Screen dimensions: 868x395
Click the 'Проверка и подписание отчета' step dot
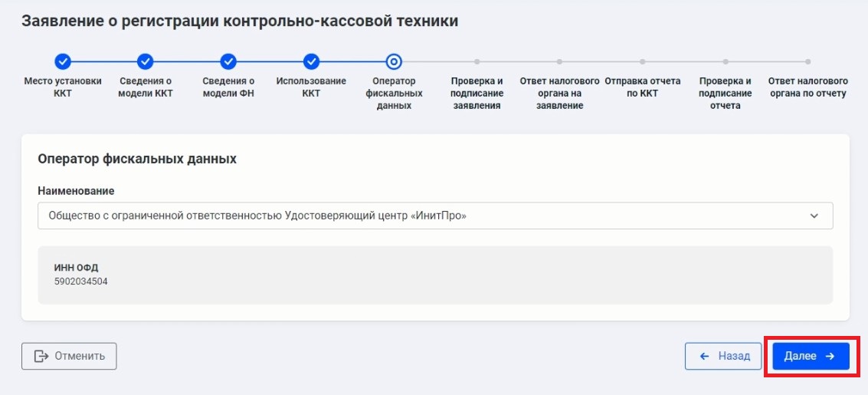click(725, 61)
